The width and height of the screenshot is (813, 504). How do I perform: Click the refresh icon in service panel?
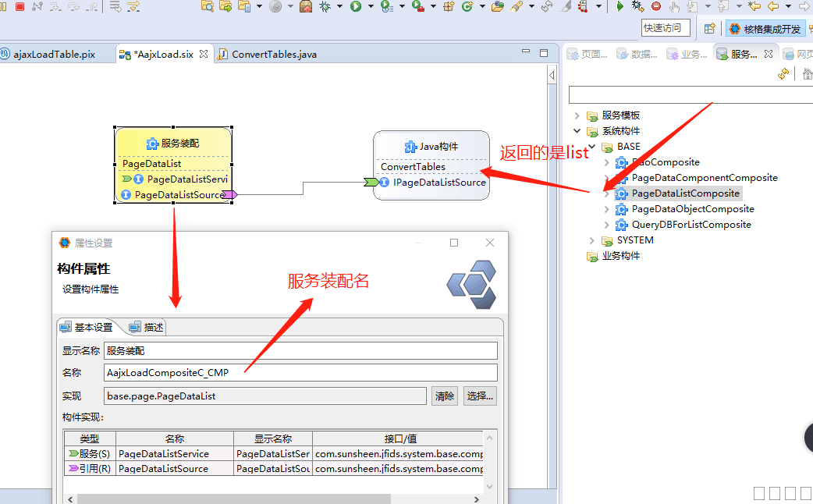tap(783, 73)
